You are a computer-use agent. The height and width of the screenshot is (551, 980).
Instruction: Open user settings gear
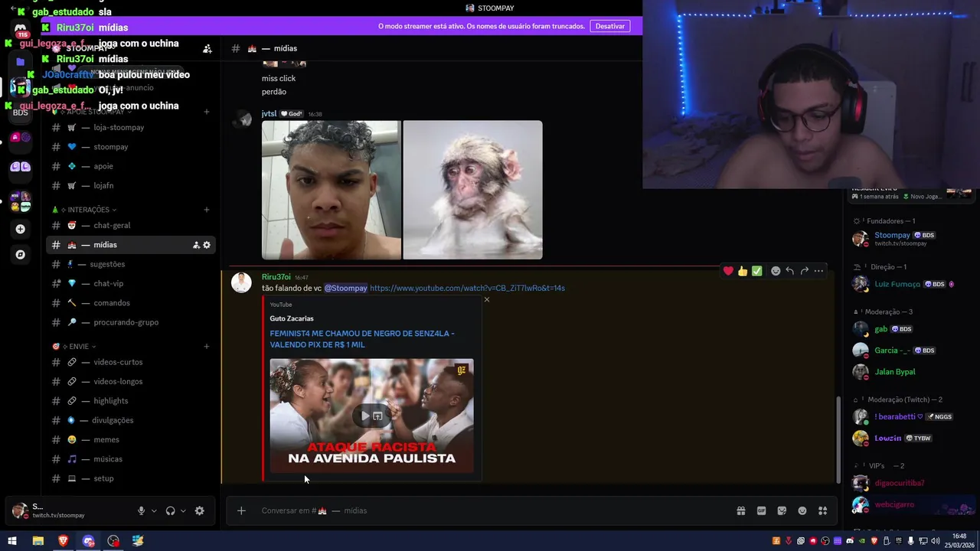(x=200, y=510)
